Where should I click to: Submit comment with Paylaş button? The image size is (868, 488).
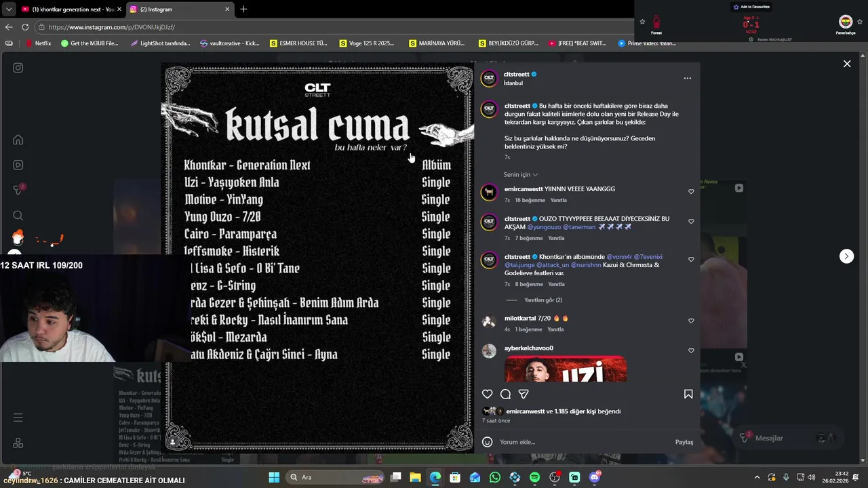684,442
